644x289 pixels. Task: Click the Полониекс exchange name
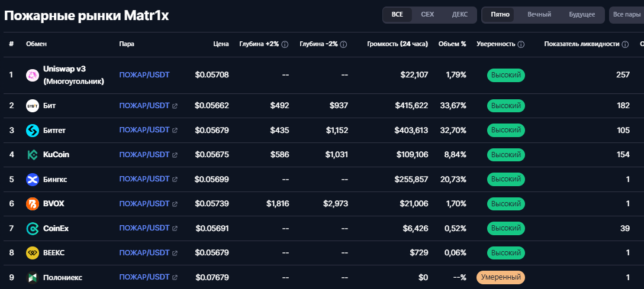tap(62, 278)
